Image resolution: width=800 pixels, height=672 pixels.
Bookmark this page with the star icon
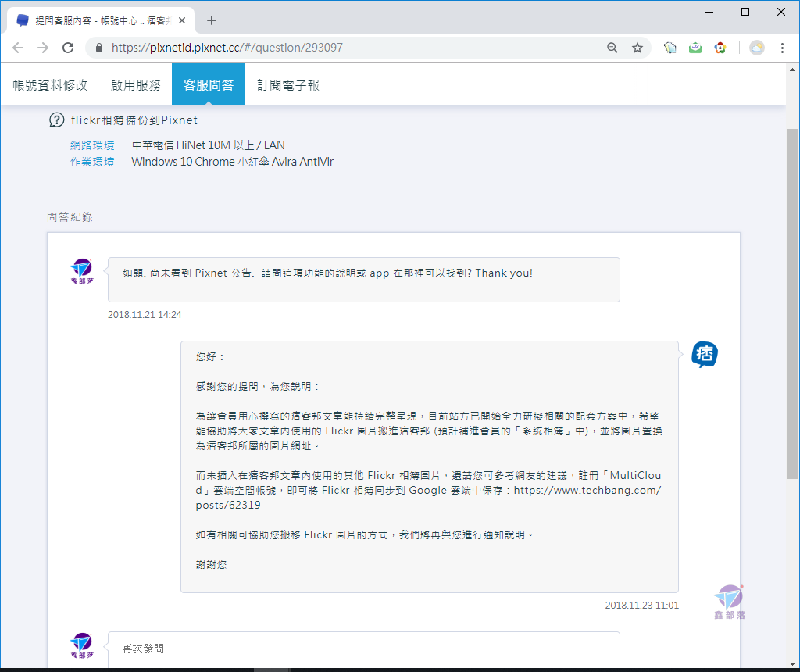637,48
